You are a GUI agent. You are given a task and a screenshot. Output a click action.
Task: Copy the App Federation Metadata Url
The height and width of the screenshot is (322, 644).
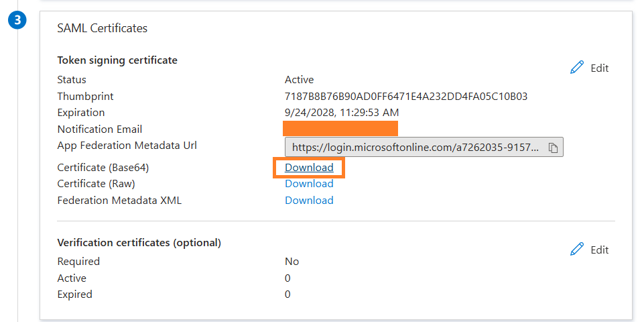(553, 148)
